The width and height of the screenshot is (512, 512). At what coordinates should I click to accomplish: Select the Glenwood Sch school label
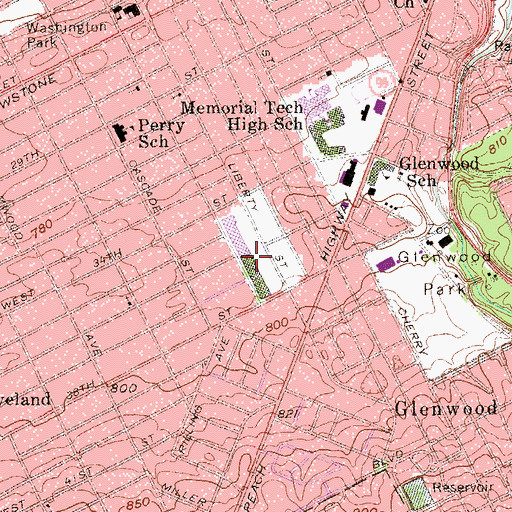(439, 172)
